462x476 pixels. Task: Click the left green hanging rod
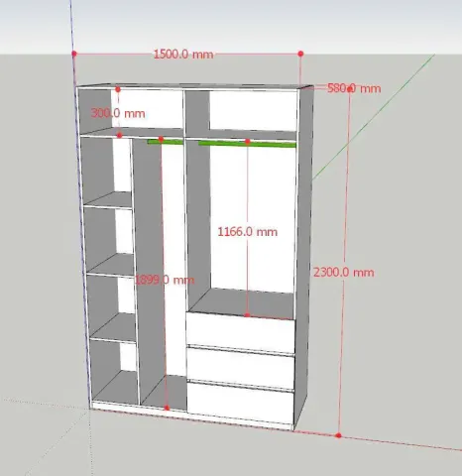tap(166, 142)
